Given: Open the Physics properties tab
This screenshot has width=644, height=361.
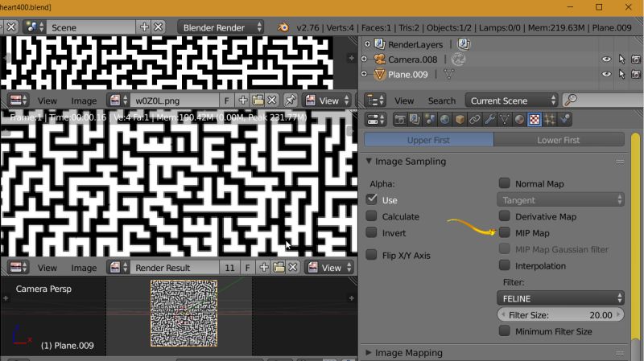Looking at the screenshot, I should pos(565,120).
